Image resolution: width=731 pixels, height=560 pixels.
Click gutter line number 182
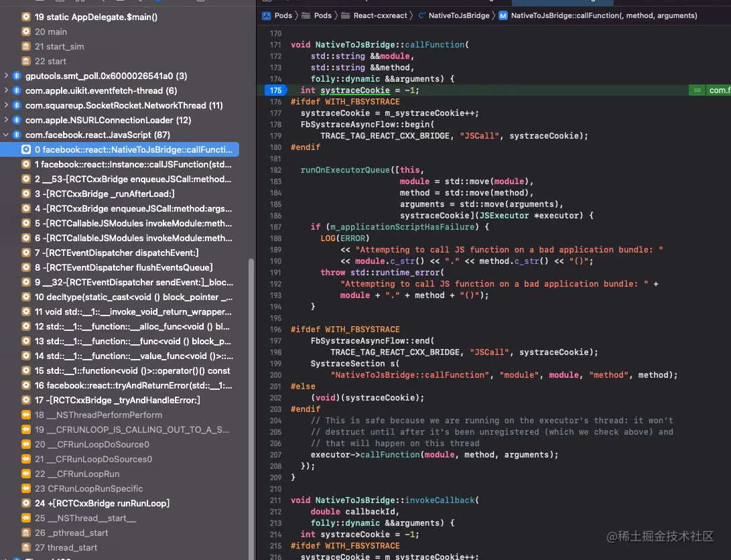pyautogui.click(x=275, y=170)
